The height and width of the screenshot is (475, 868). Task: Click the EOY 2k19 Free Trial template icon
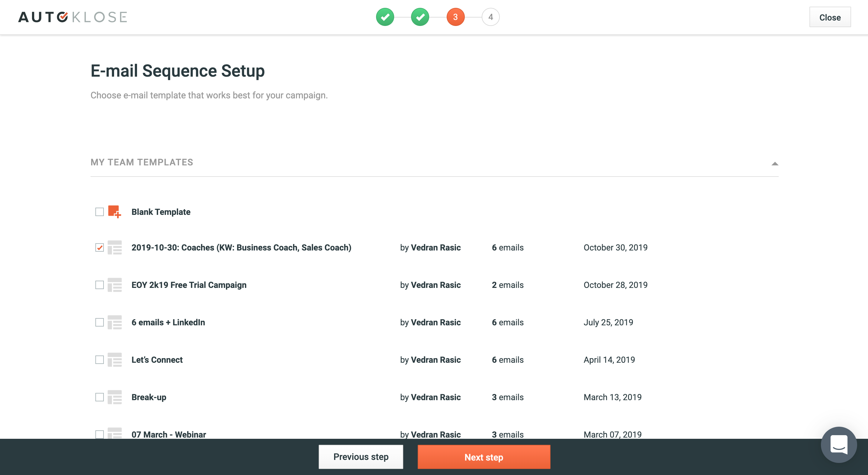tap(115, 285)
